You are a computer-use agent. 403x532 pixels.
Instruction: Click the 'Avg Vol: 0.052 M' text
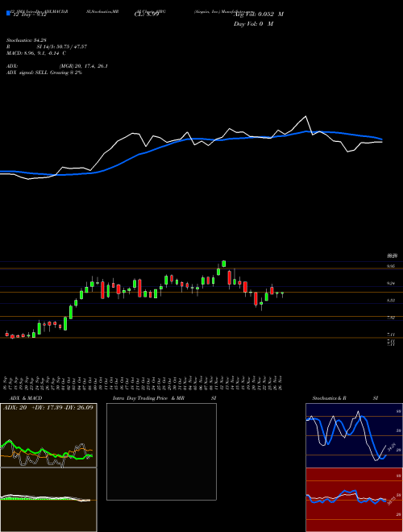pyautogui.click(x=259, y=15)
